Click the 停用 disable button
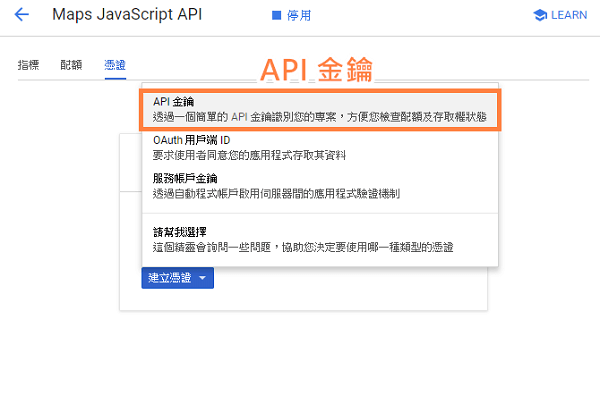Image resolution: width=600 pixels, height=404 pixels. pyautogui.click(x=292, y=16)
